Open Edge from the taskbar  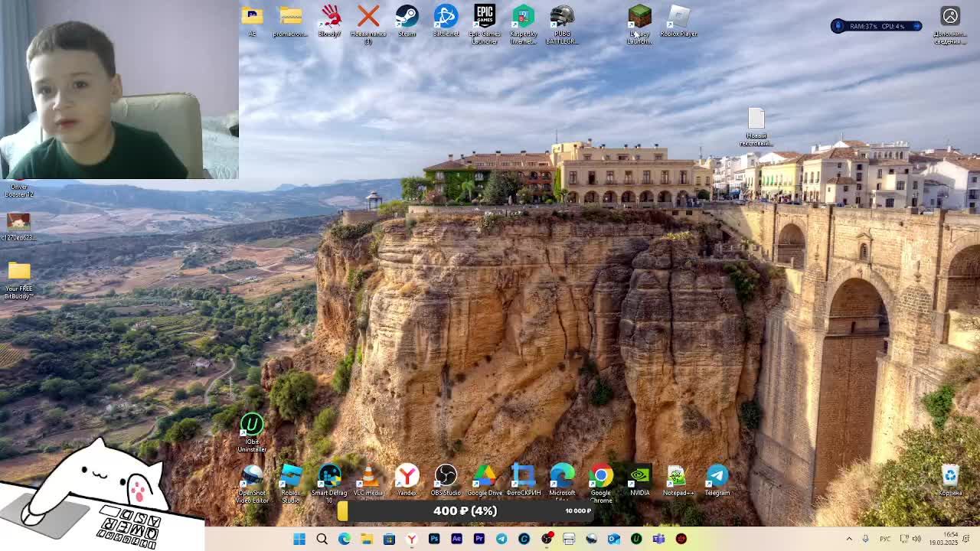[345, 539]
